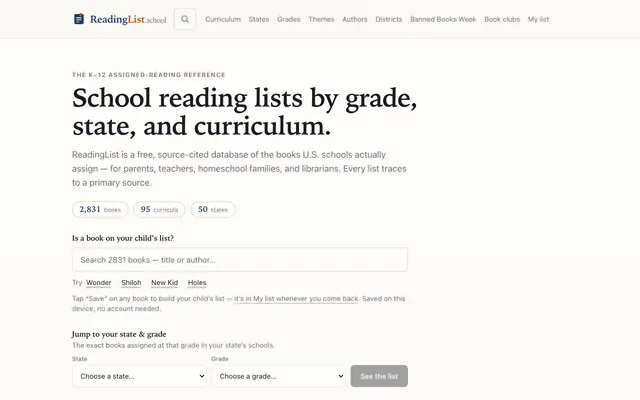
Task: Focus the book title or author search field
Action: (x=240, y=260)
